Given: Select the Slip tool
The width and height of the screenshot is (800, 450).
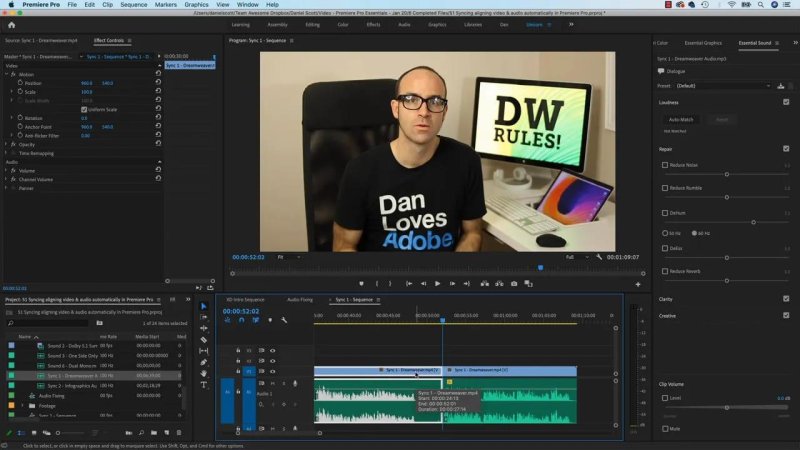Looking at the screenshot, I should pos(204,351).
